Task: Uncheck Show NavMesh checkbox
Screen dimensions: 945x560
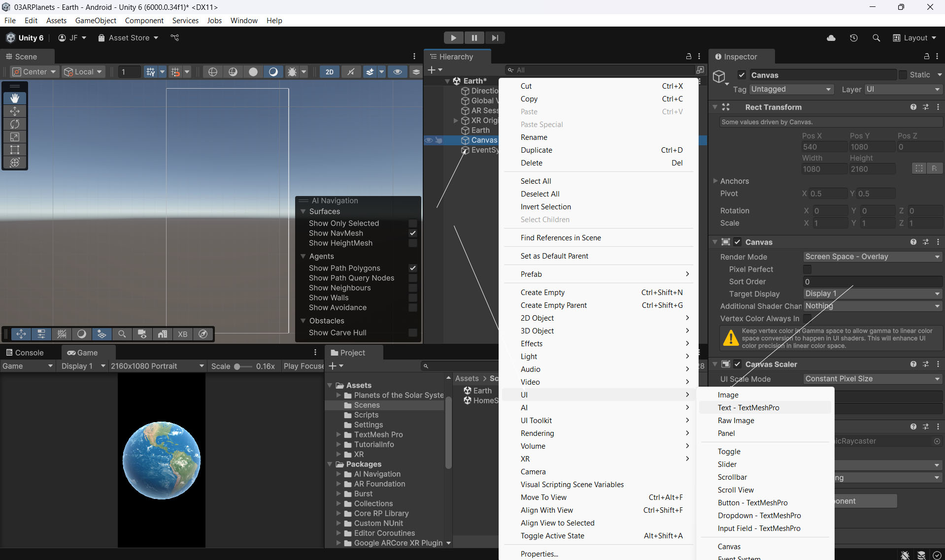Action: tap(413, 233)
